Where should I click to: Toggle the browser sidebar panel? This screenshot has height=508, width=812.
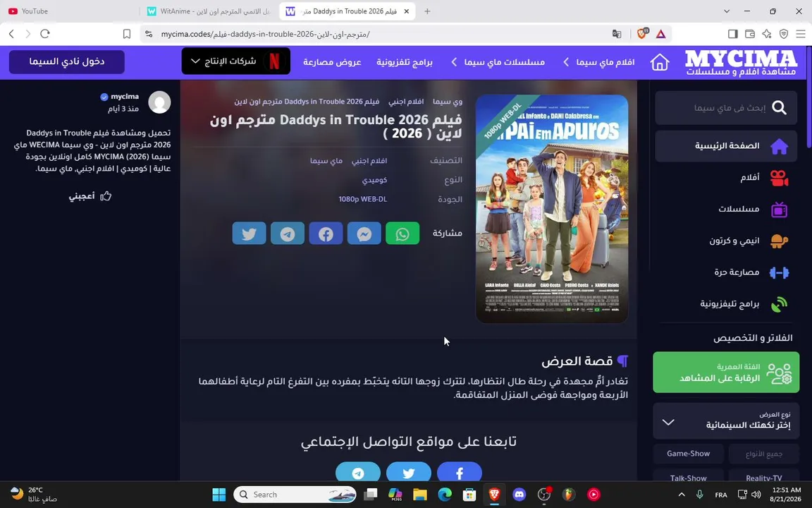[733, 34]
